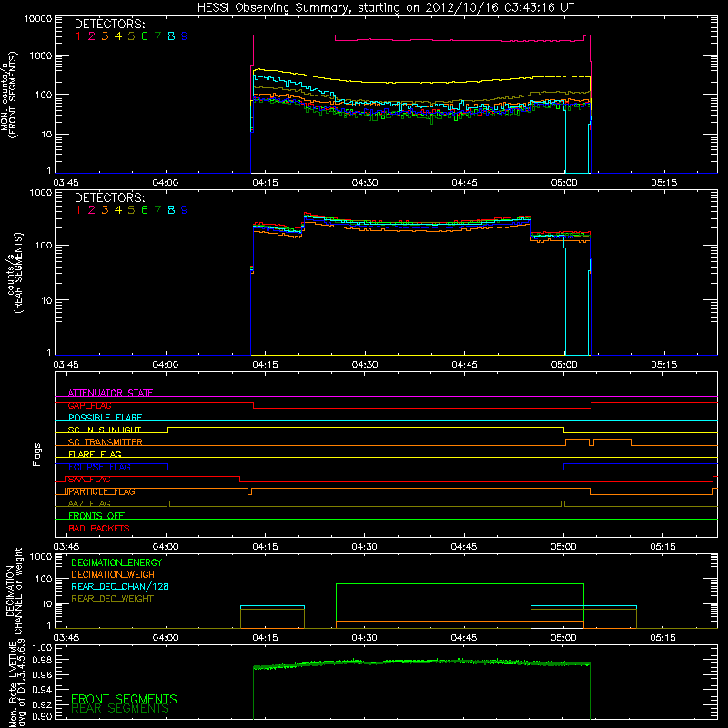The width and height of the screenshot is (728, 728).
Task: Select detector 5 number in rear segments legend
Action: coord(131,210)
